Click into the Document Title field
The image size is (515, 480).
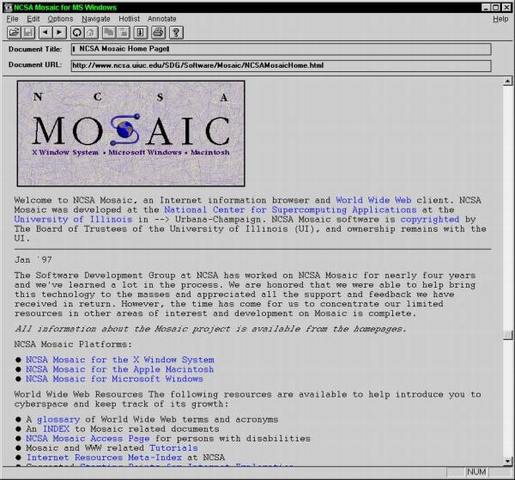pos(281,49)
